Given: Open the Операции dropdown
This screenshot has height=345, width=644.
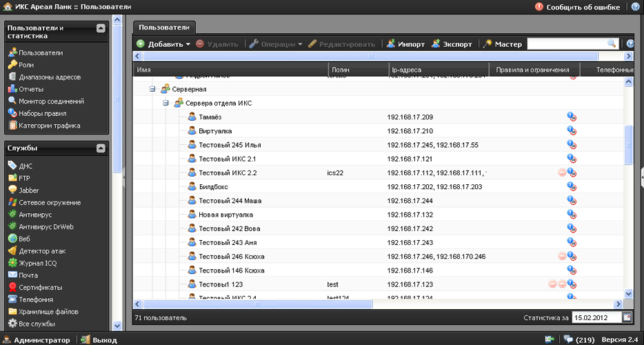Looking at the screenshot, I should (x=276, y=44).
